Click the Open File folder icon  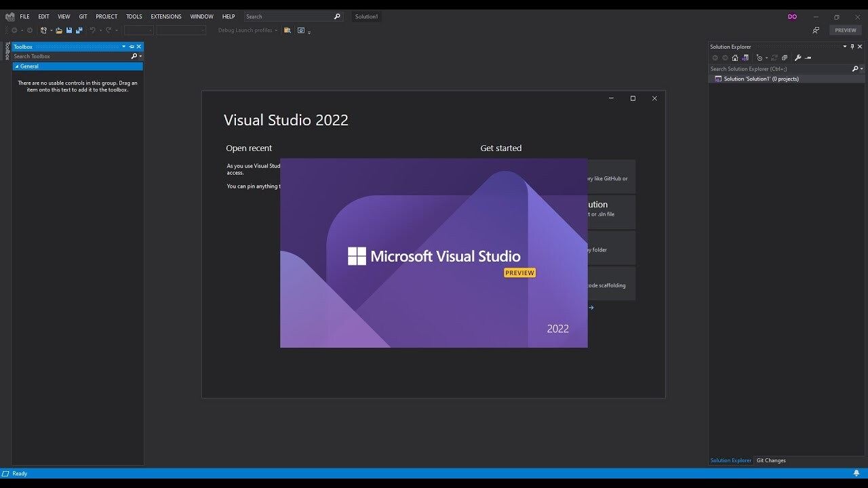pos(59,30)
